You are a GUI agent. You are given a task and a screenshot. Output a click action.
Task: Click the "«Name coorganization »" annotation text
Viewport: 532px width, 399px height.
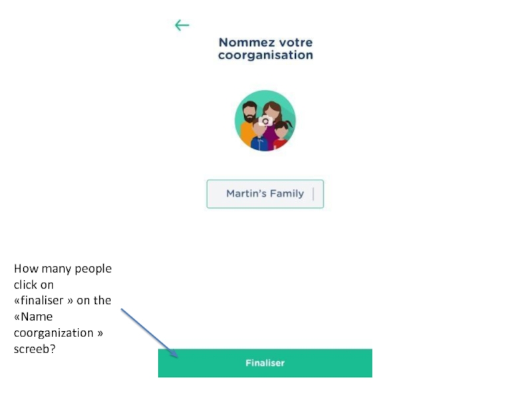tap(59, 325)
